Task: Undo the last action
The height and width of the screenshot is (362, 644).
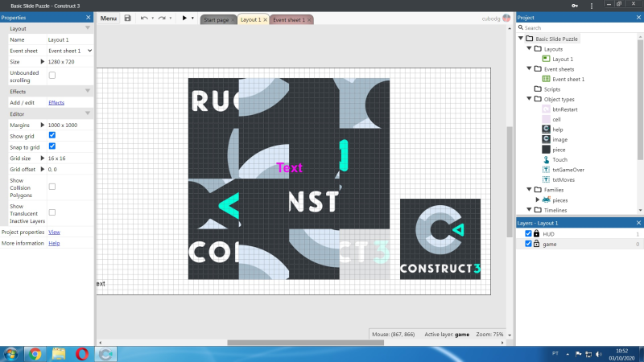Action: pyautogui.click(x=144, y=18)
